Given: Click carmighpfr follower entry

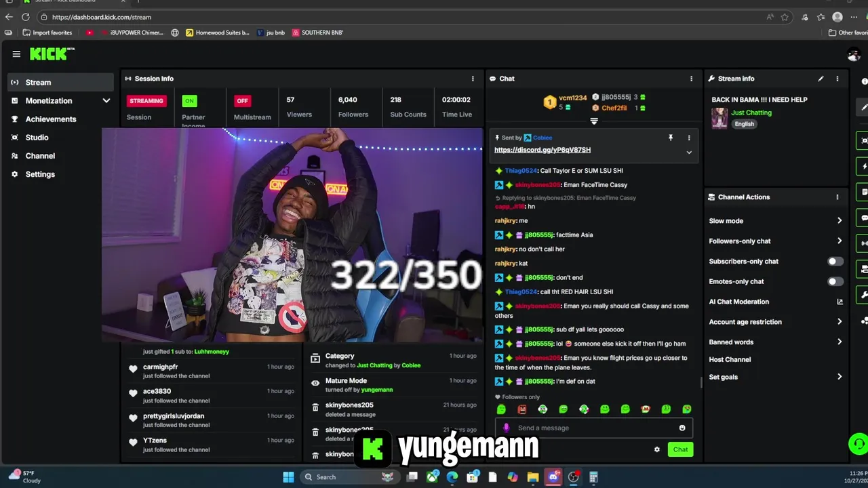Looking at the screenshot, I should (x=212, y=371).
